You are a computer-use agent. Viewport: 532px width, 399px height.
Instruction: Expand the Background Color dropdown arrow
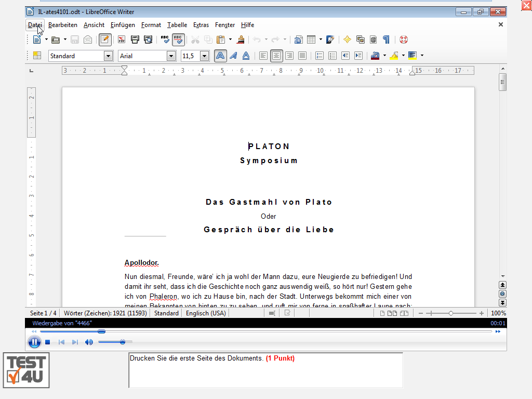coord(422,56)
